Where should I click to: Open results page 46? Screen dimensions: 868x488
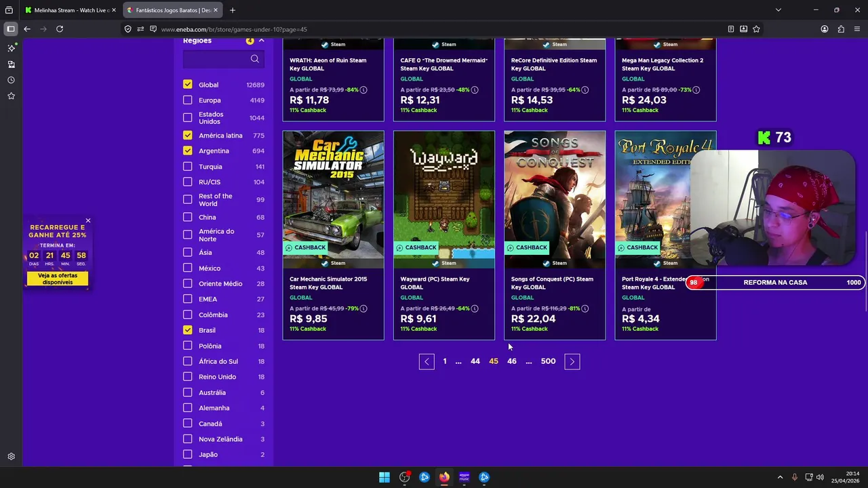[x=512, y=361]
